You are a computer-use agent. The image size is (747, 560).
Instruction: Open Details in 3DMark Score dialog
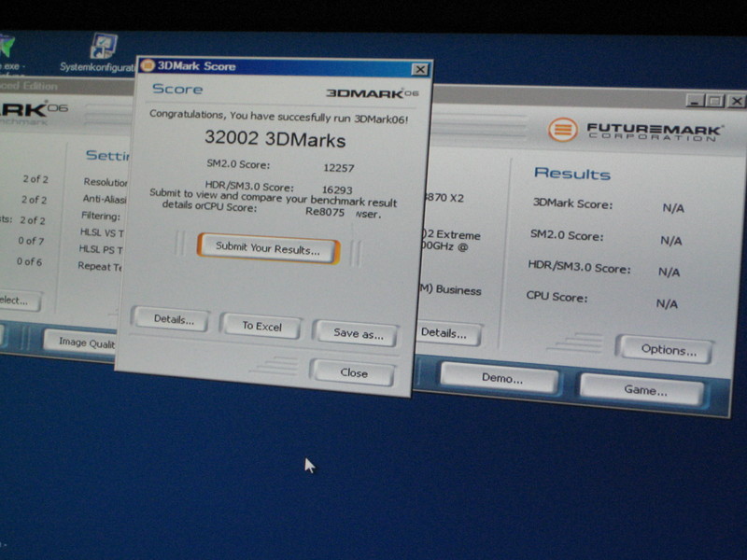[x=172, y=319]
